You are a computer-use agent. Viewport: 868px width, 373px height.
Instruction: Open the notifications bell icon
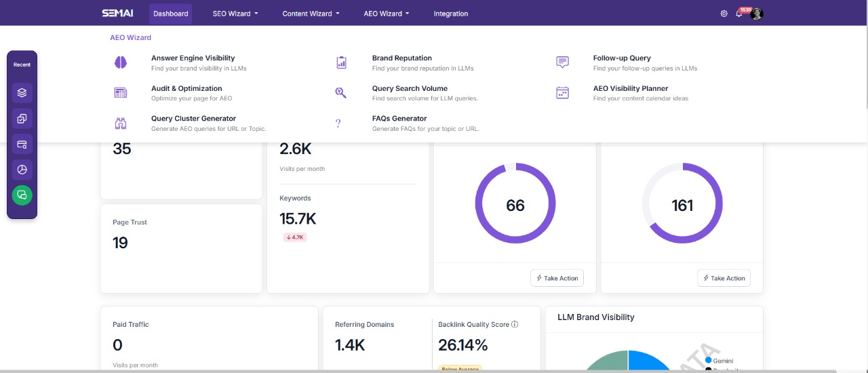tap(738, 14)
